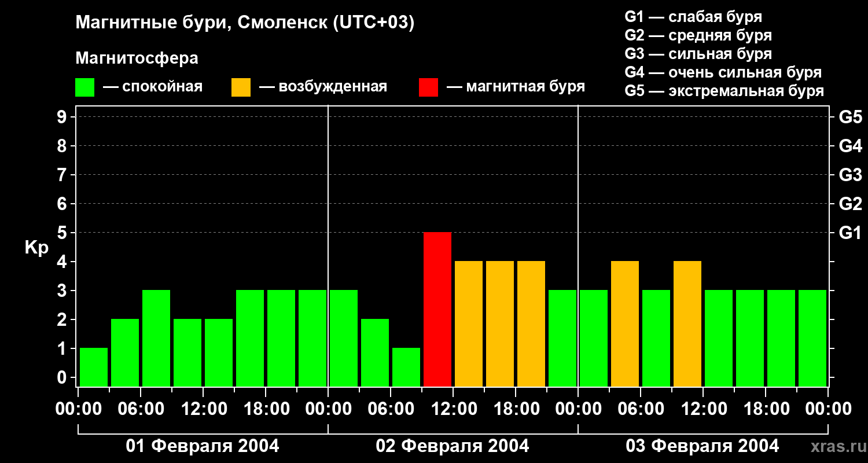Image resolution: width=868 pixels, height=463 pixels.
Task: Click the 'G1 — слабая буря' legend line
Action: coord(693,17)
